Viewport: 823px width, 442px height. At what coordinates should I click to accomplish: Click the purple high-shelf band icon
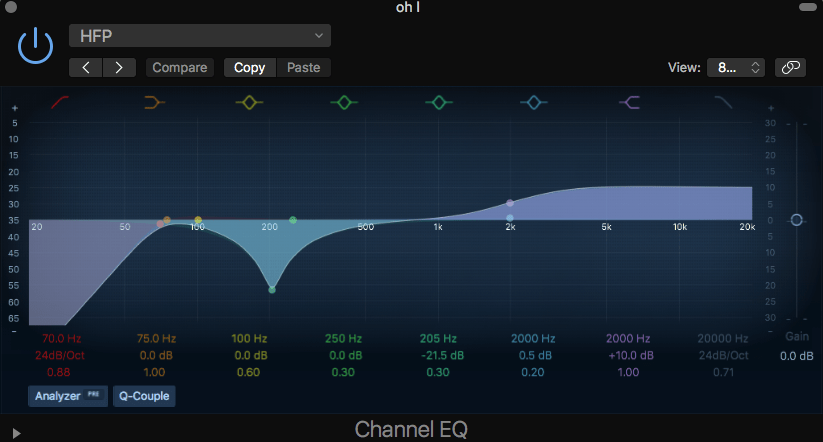coord(629,102)
